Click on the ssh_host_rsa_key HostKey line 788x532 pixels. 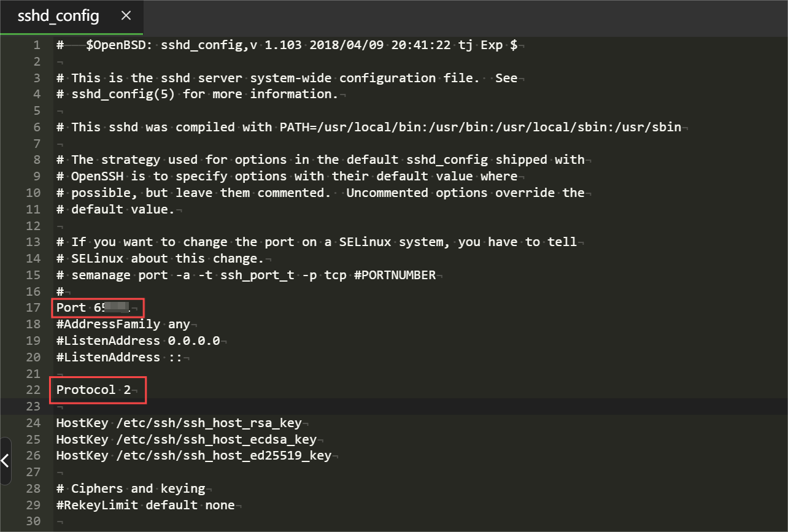pos(179,423)
